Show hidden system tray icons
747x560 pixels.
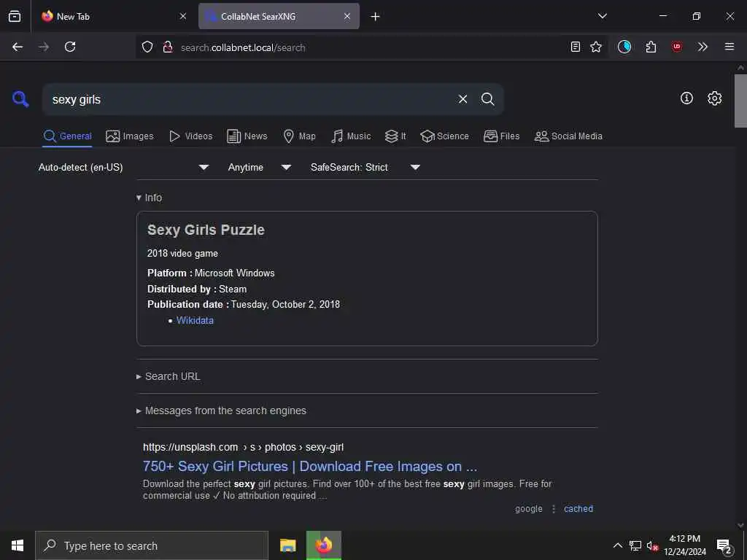(617, 545)
